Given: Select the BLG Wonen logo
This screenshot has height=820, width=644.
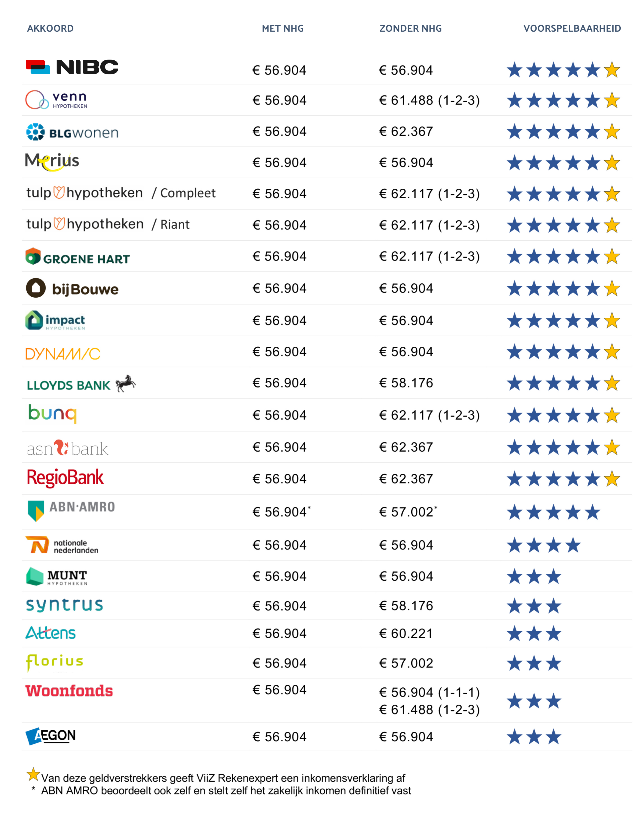Looking at the screenshot, I should coord(72,132).
